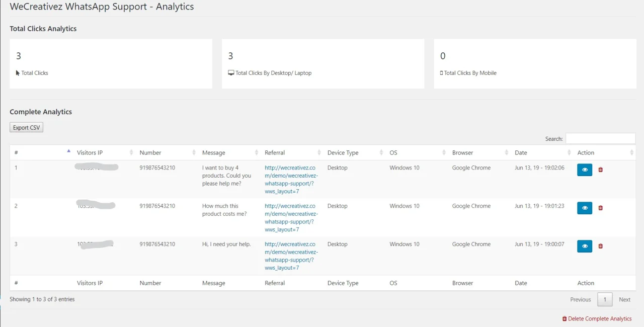
Task: Open referral link in first row
Action: coord(291,180)
